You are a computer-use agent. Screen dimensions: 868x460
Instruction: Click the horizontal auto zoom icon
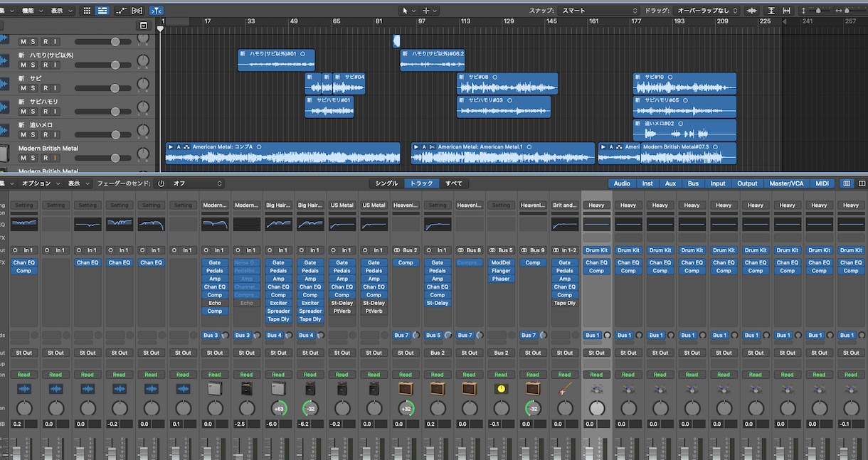point(787,11)
